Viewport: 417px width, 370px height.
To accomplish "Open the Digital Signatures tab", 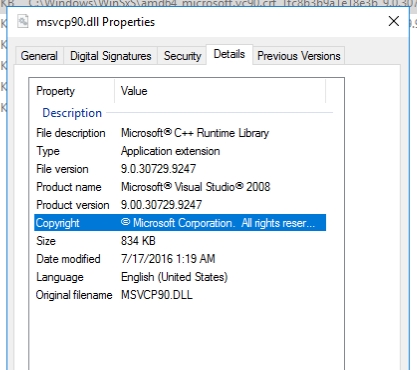I will [111, 56].
